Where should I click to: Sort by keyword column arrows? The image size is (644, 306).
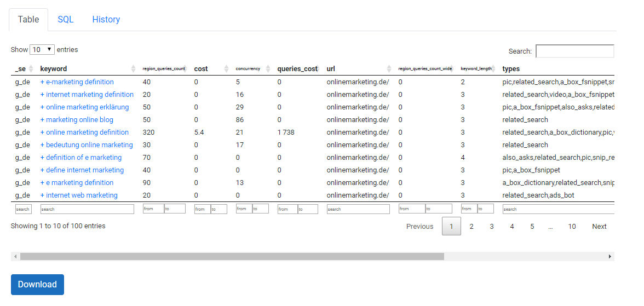[133, 68]
